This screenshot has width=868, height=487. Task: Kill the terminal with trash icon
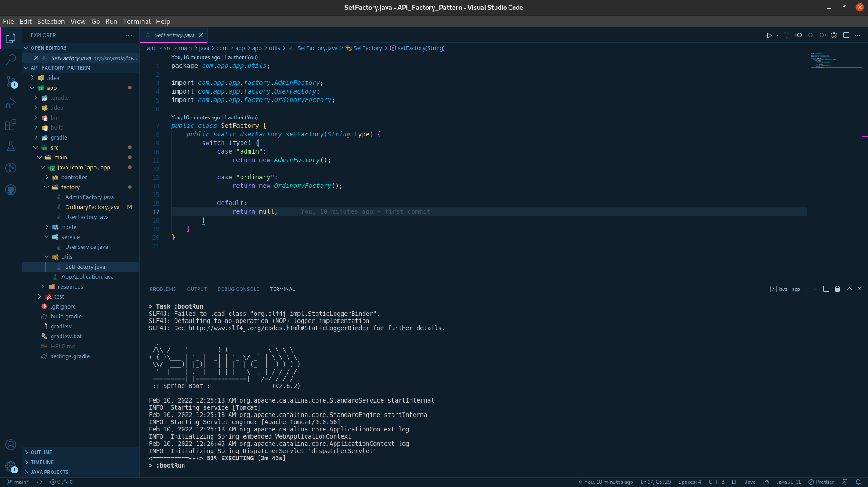tap(837, 289)
